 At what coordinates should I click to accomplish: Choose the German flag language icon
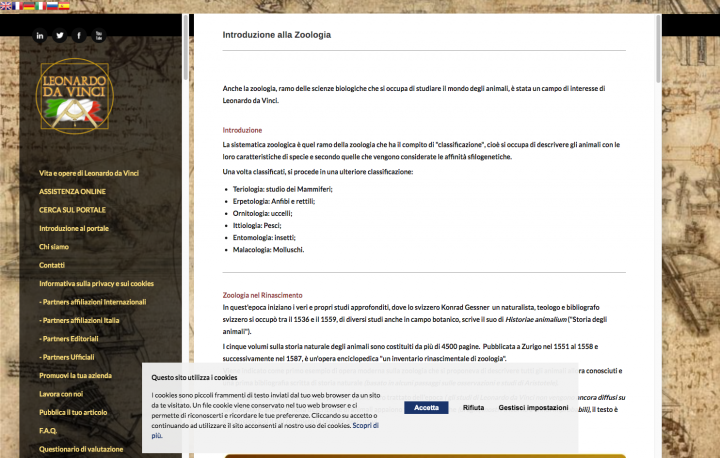[x=29, y=6]
